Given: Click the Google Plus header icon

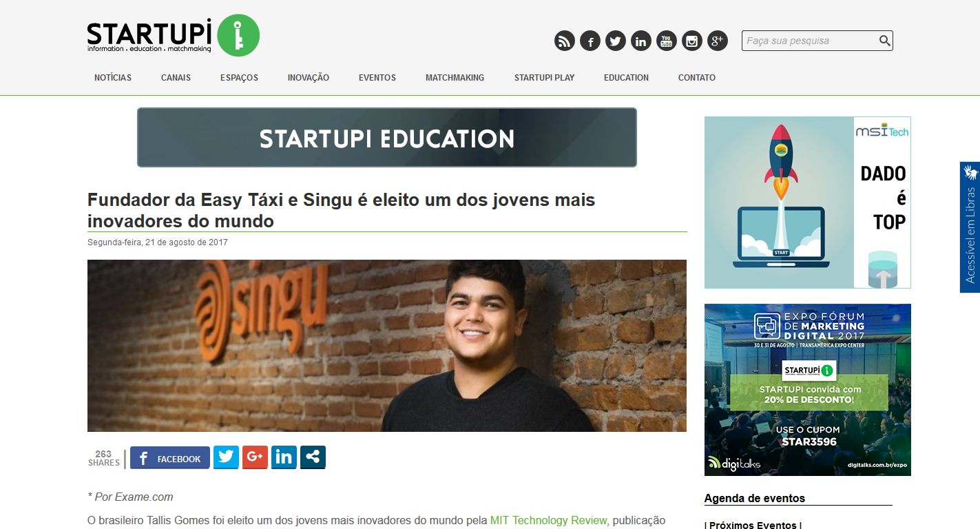Looking at the screenshot, I should [718, 41].
